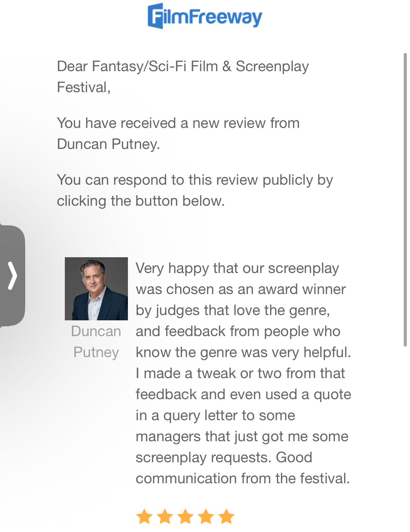The width and height of the screenshot is (410, 532).
Task: Click the 'Very happy that our screenplay' line
Action: 237,268
